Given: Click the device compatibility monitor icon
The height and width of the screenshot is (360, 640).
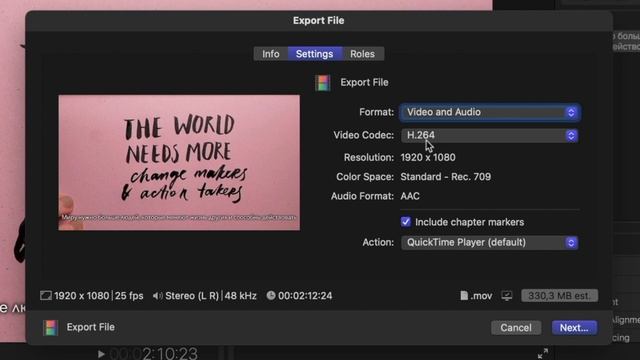Looking at the screenshot, I should (x=507, y=296).
